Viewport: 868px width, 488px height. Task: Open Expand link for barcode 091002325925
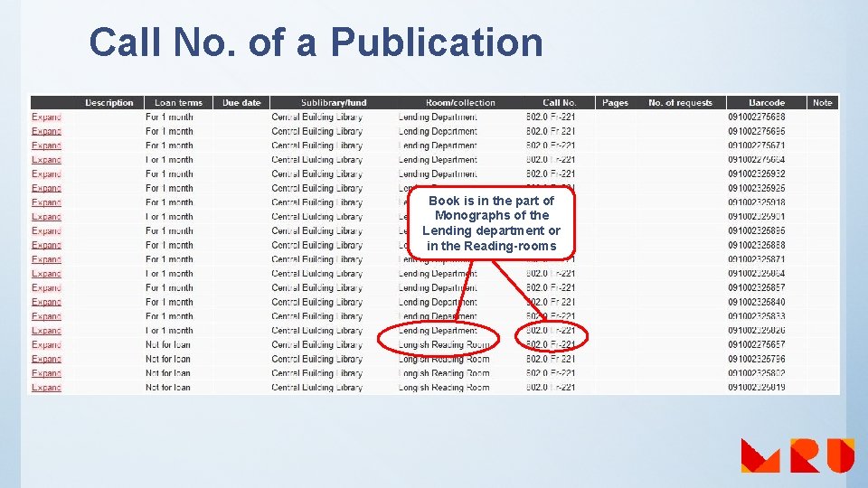pyautogui.click(x=46, y=189)
